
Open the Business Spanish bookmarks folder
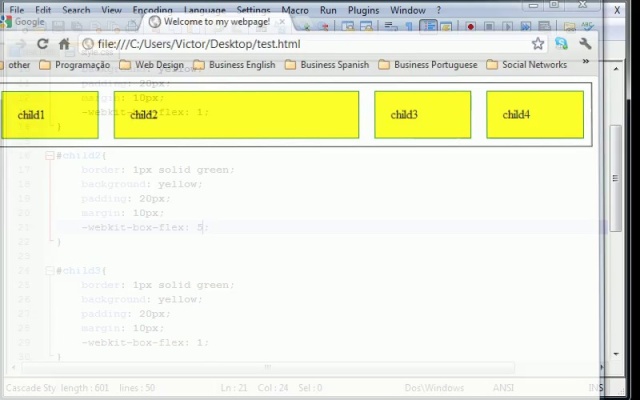327,64
